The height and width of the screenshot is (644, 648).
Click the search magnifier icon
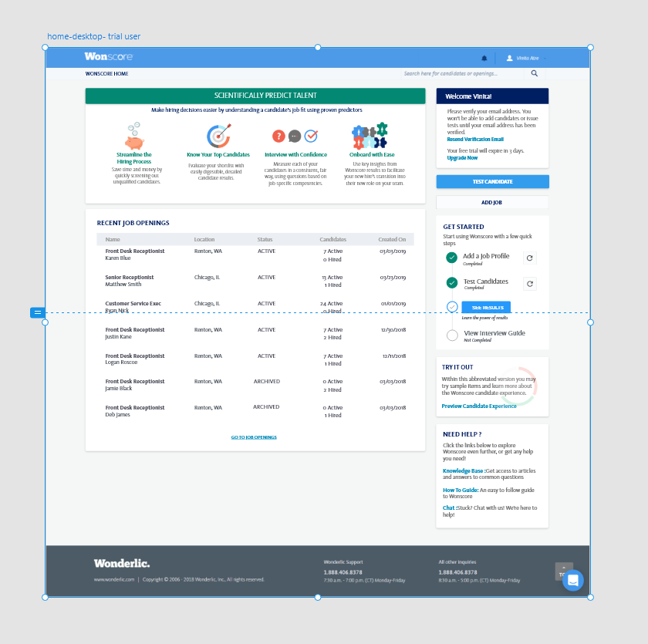tap(534, 74)
